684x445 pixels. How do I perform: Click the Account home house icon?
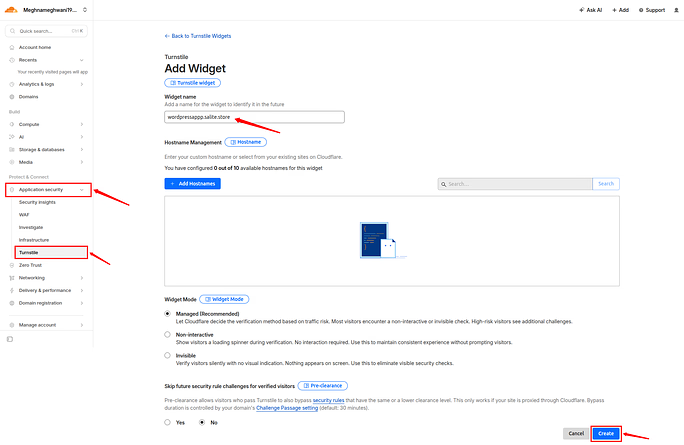12,47
